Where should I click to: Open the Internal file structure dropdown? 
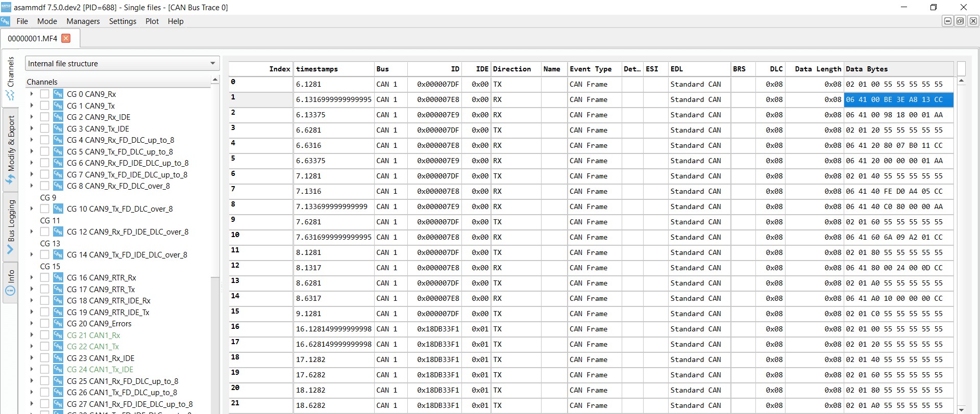click(122, 63)
